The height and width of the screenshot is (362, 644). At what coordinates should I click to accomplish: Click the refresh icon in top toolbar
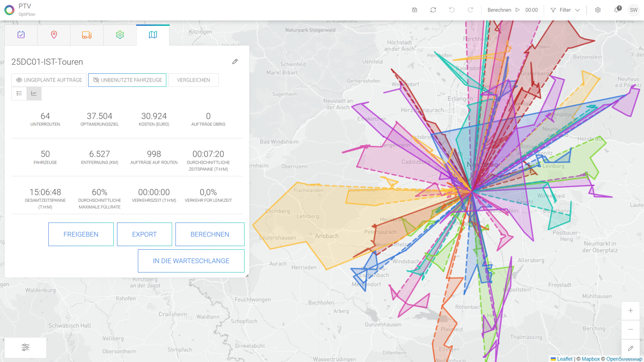point(433,10)
